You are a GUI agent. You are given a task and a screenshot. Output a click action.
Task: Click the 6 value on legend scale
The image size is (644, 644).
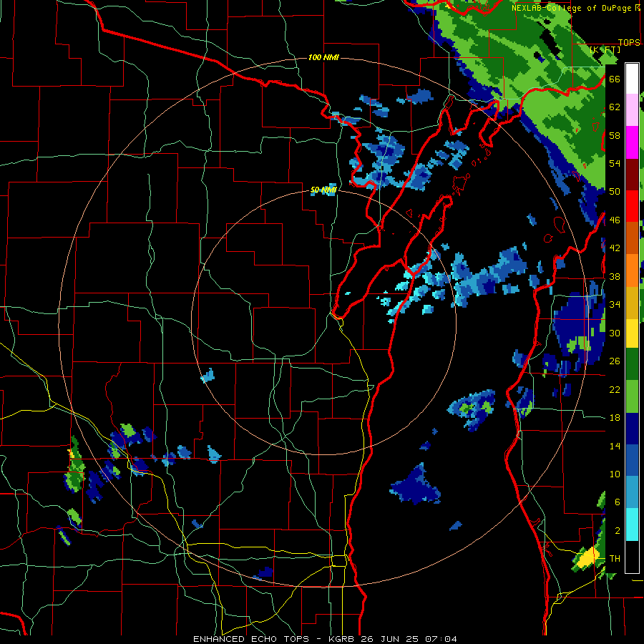[x=618, y=502]
